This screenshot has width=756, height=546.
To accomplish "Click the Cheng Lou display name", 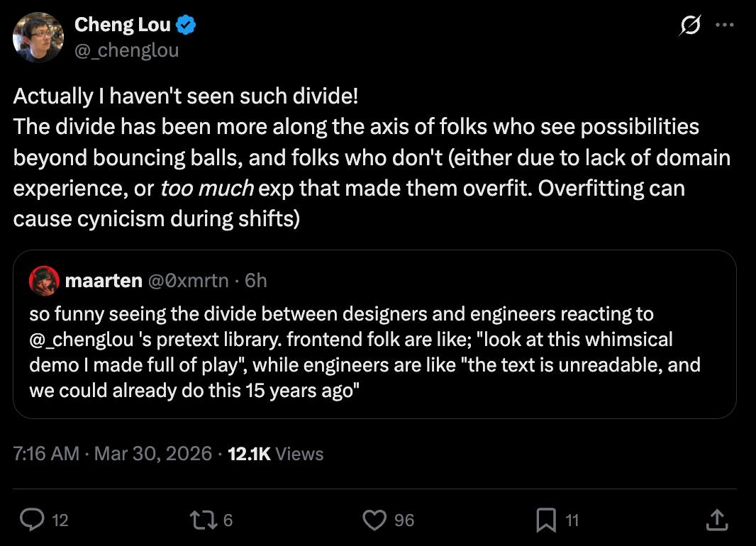I will (x=122, y=25).
